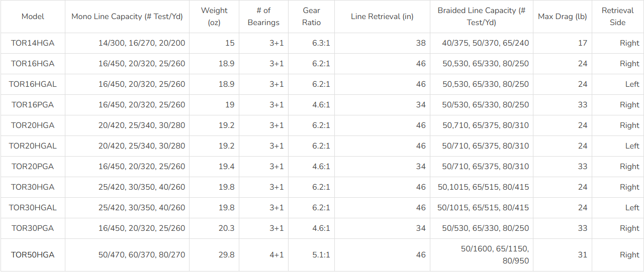Click the Line Retrieval (in) header

click(x=382, y=17)
